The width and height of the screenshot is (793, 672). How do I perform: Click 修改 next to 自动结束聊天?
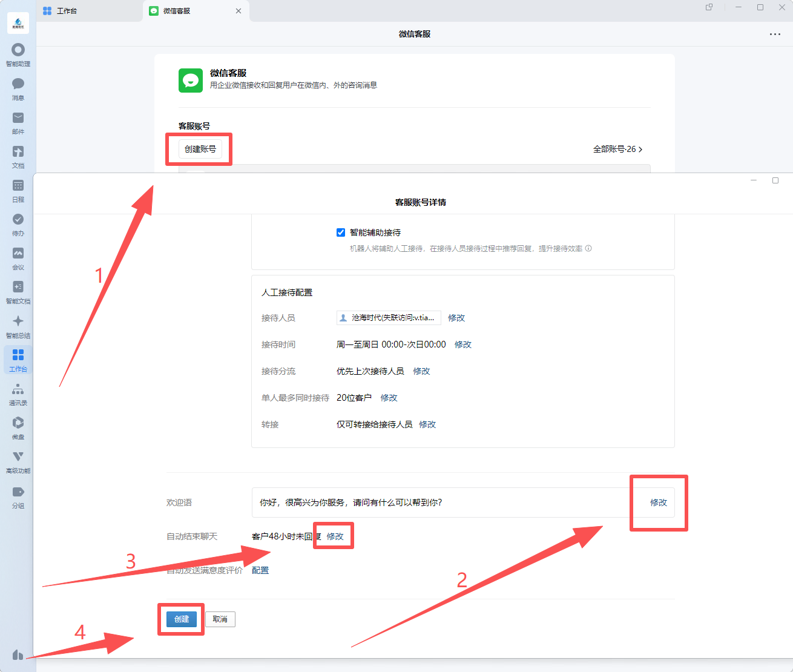point(335,536)
